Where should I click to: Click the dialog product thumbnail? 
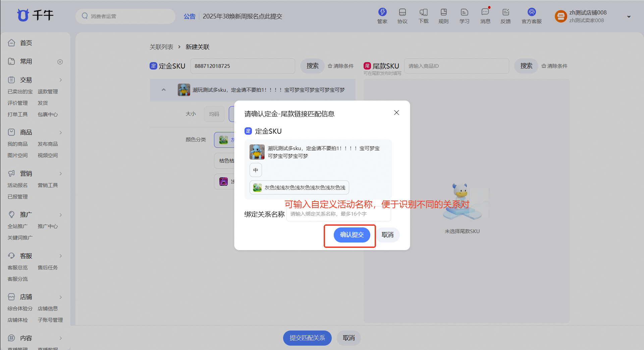tap(257, 152)
